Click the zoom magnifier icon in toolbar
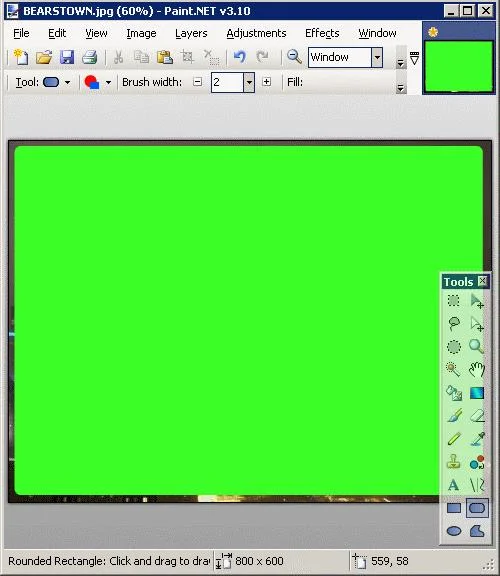Viewport: 500px width, 576px height. click(x=294, y=57)
